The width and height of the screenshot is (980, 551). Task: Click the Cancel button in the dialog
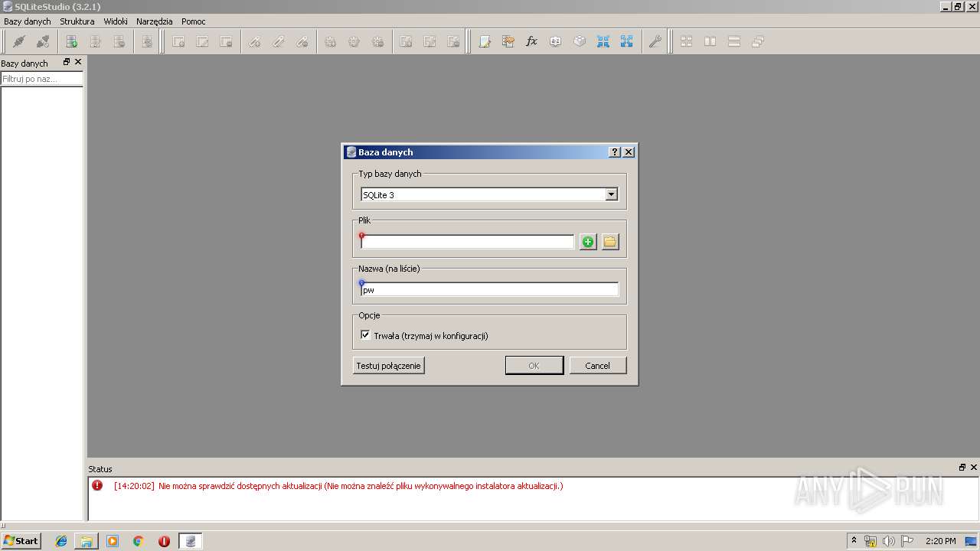tap(598, 366)
